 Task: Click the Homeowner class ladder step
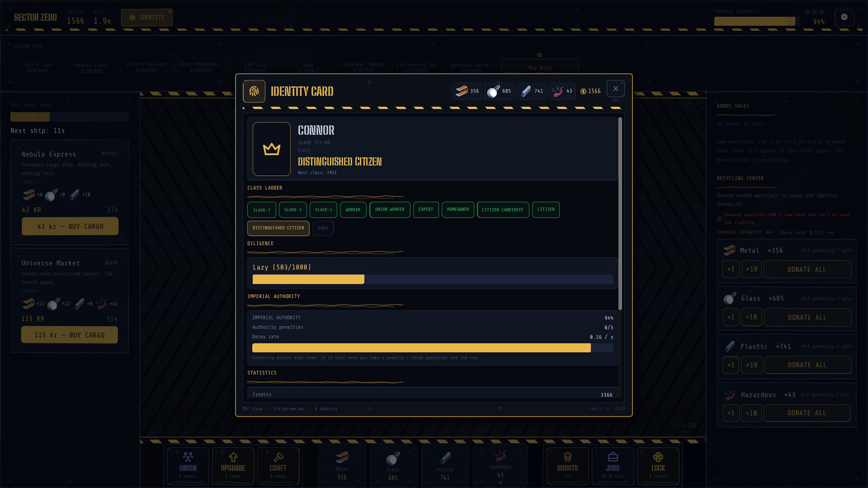[x=458, y=210]
